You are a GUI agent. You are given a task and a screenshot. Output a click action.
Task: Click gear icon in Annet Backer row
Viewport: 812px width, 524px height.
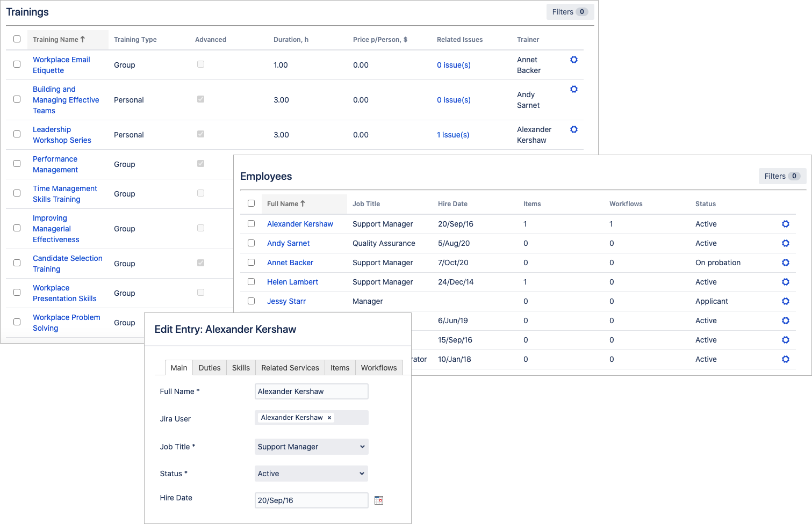point(785,263)
